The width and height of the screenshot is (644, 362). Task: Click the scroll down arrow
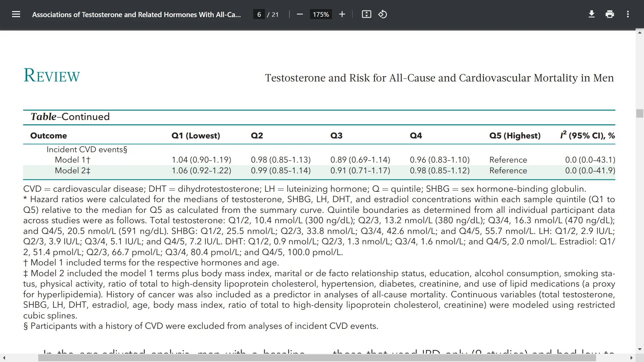(x=640, y=350)
